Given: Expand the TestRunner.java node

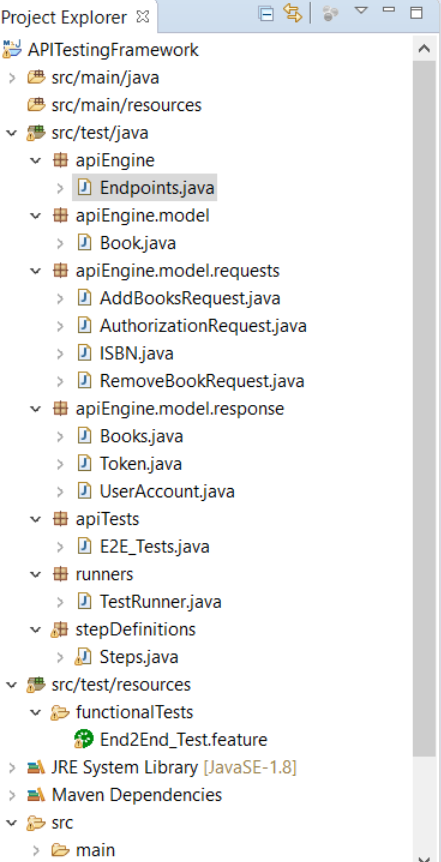Looking at the screenshot, I should pyautogui.click(x=60, y=602).
